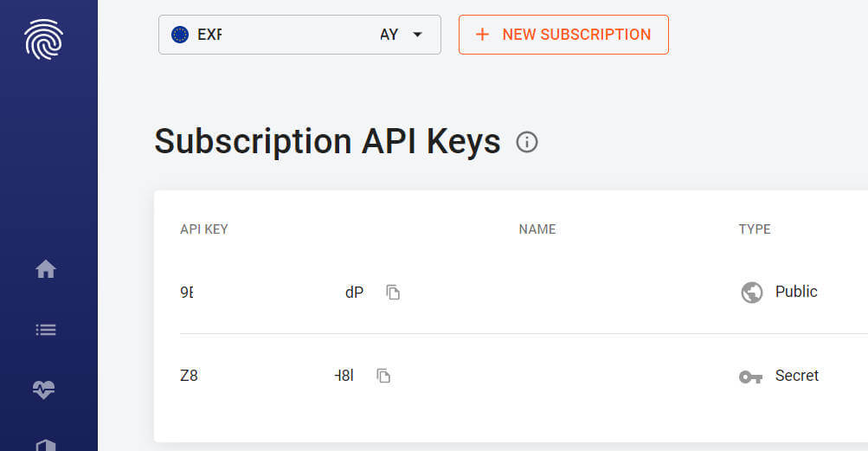
Task: Click the partially visible bottom sidebar icon
Action: tap(45, 444)
